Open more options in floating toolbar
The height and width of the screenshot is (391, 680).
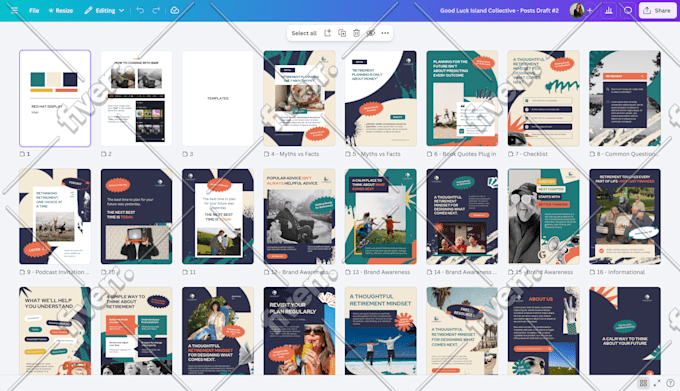tap(385, 33)
